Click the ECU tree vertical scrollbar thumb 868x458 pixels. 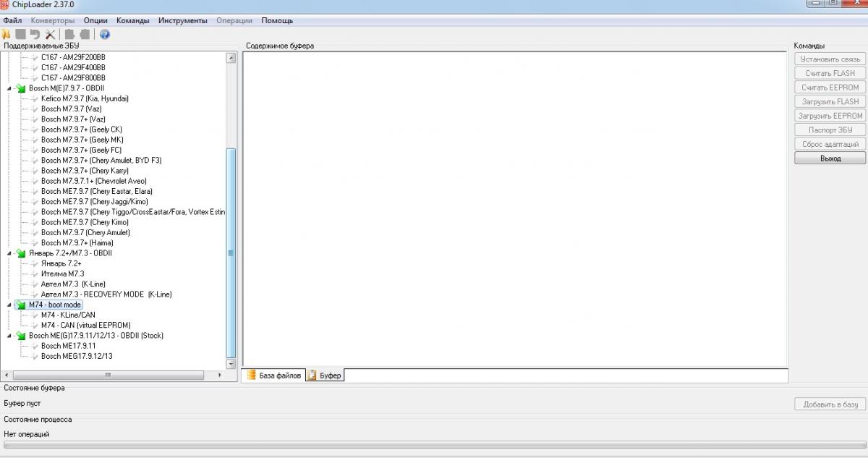(231, 253)
